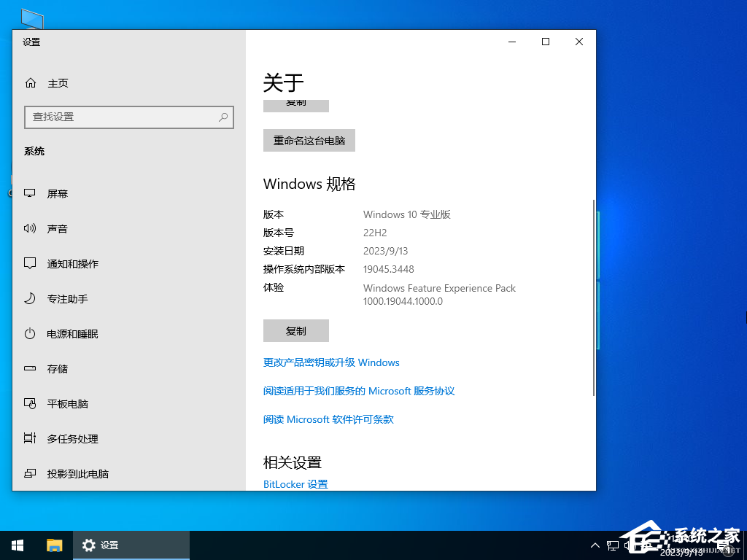Image resolution: width=747 pixels, height=560 pixels.
Task: Open File Explorer from the taskbar
Action: [55, 545]
